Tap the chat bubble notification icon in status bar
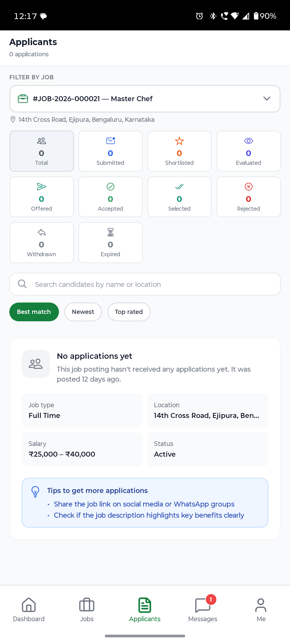 43,16
